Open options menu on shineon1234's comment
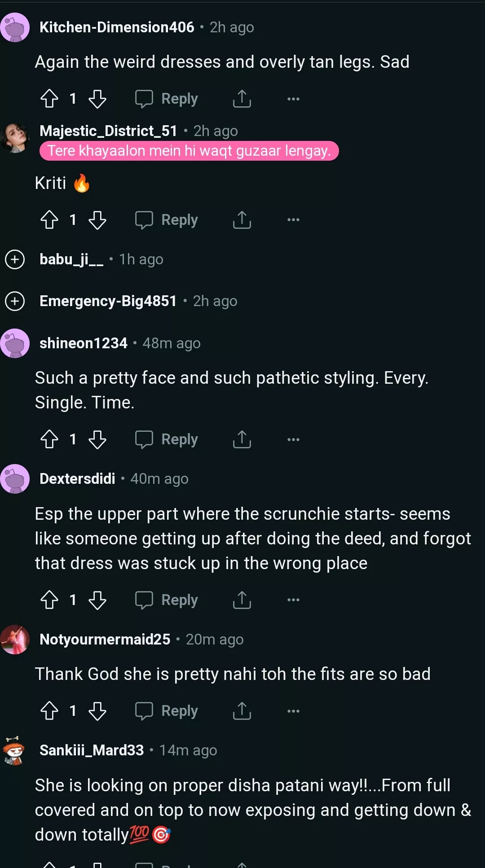 coord(292,439)
